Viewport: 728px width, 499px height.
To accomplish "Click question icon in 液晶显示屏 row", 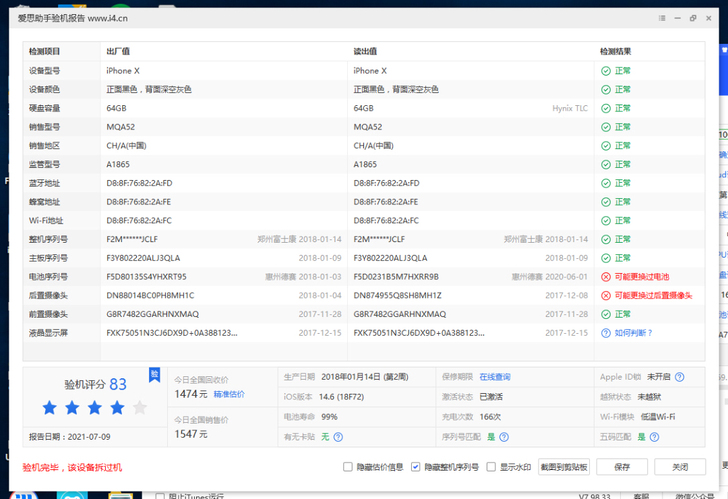I will coord(605,333).
